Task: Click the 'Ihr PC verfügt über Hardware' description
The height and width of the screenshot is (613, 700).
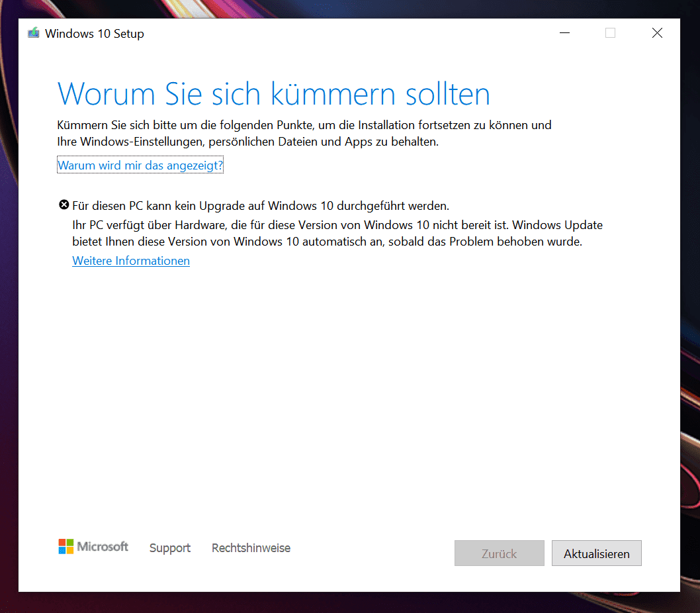Action: 337,233
